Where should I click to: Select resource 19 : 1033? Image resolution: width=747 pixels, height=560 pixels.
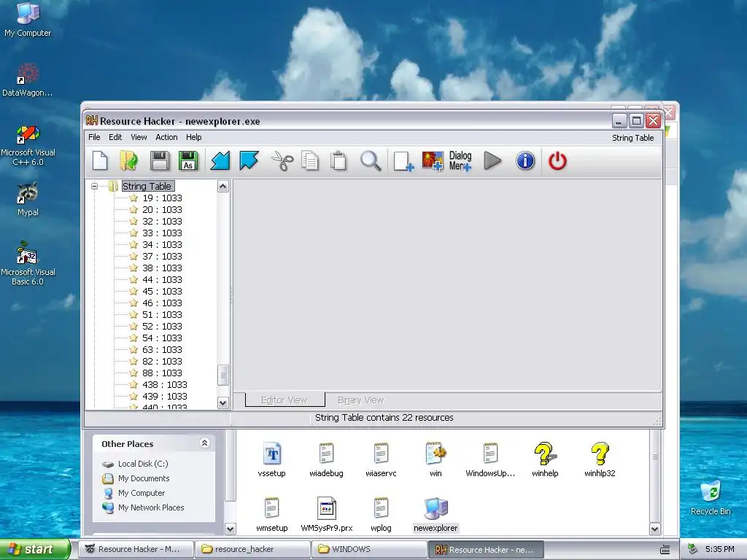point(162,198)
